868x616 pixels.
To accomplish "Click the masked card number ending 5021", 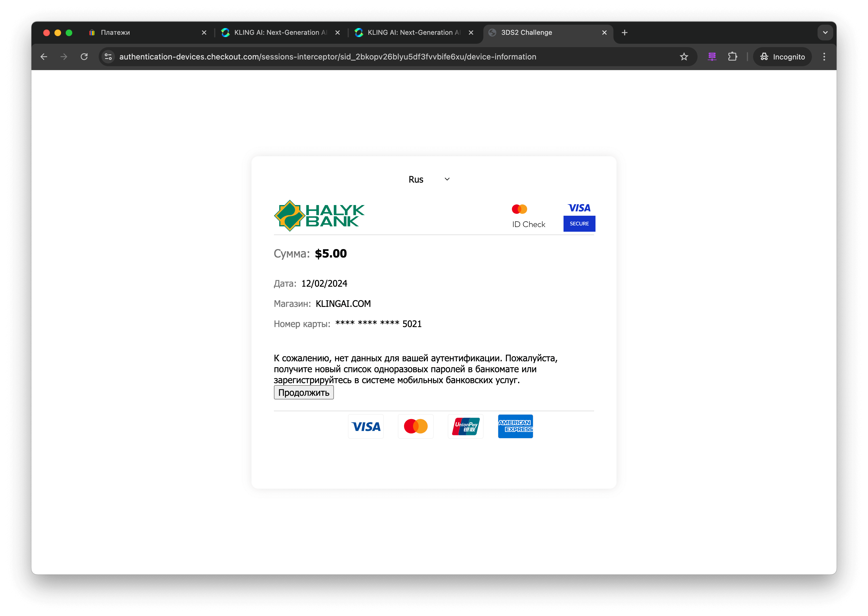I will [378, 324].
